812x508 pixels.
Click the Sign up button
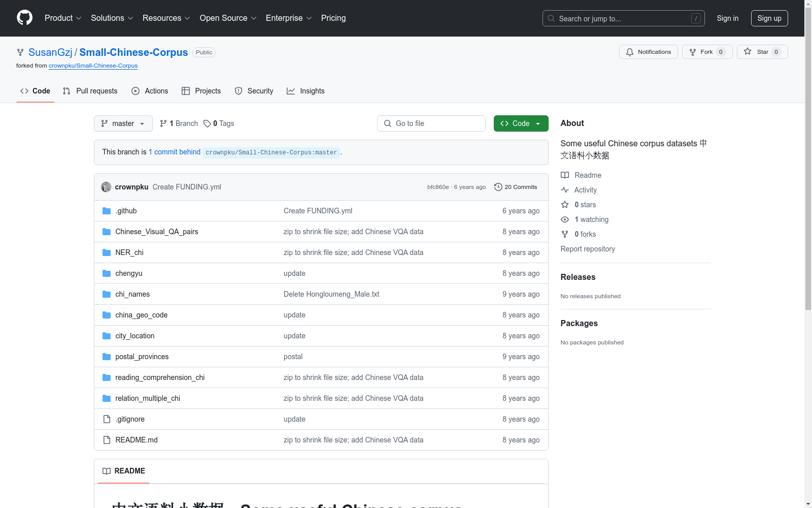[x=769, y=18]
